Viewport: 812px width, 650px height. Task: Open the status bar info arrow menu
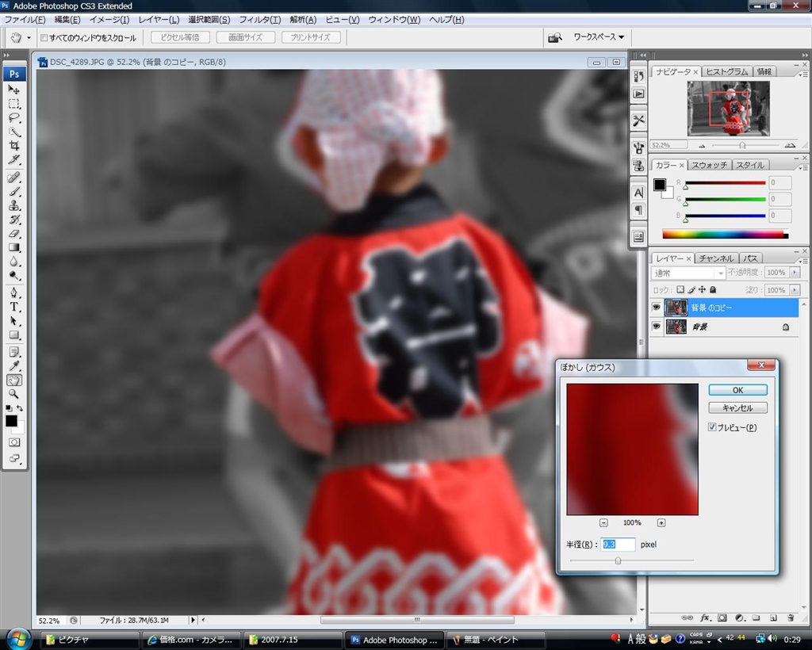[193, 619]
